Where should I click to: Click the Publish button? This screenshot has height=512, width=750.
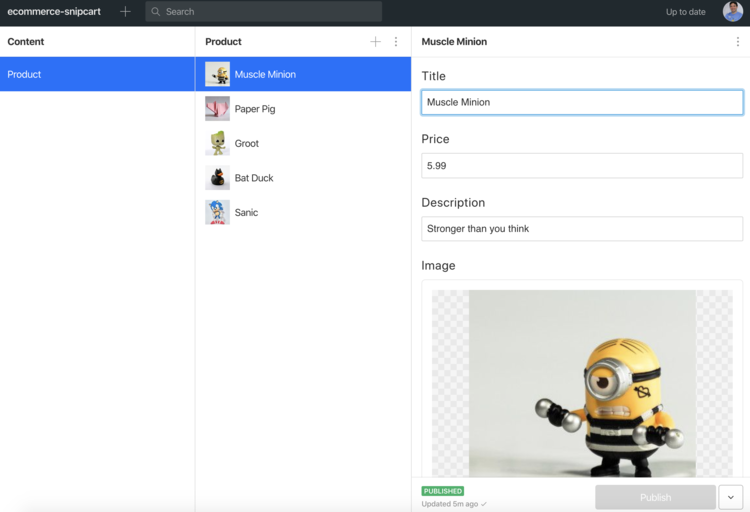[x=655, y=497]
